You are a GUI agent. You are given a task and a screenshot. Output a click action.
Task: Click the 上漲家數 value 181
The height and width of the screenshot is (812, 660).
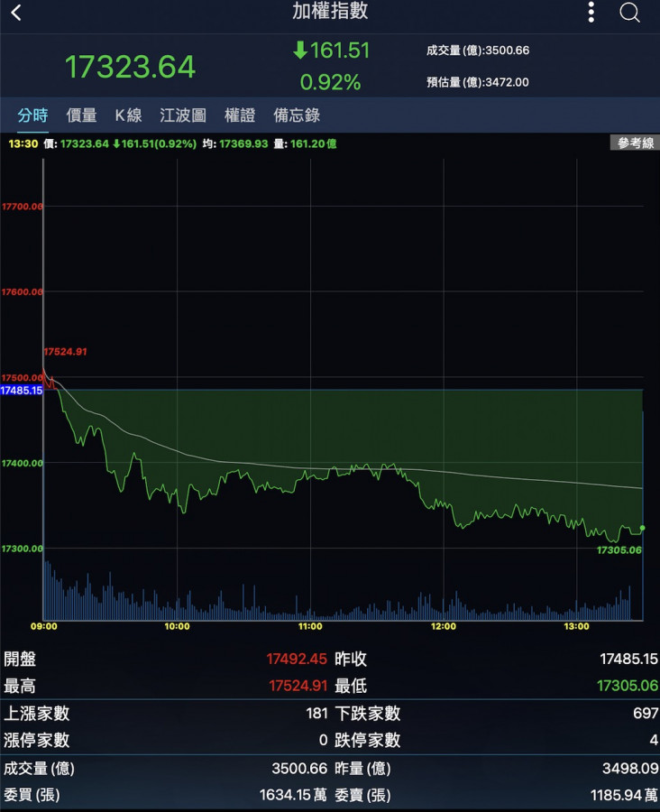(316, 713)
